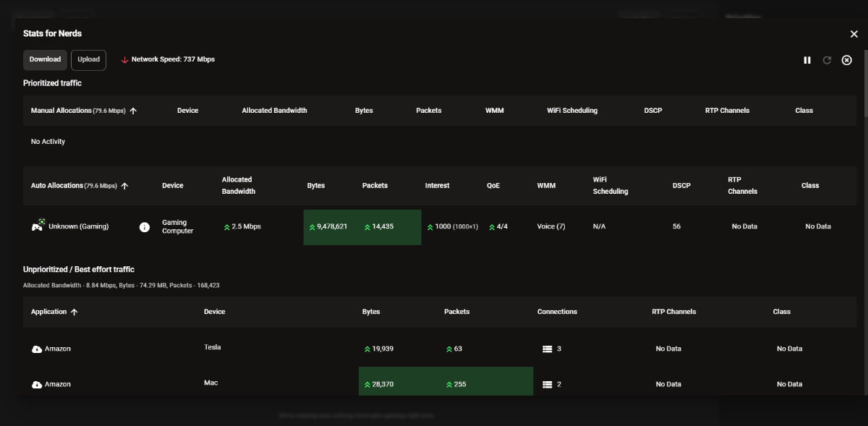868x426 pixels.
Task: Click the Tesla row connections list icon
Action: 548,349
